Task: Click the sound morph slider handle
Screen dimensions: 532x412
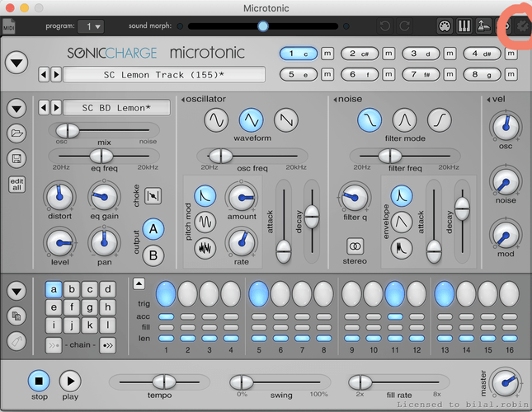Action: pyautogui.click(x=263, y=26)
